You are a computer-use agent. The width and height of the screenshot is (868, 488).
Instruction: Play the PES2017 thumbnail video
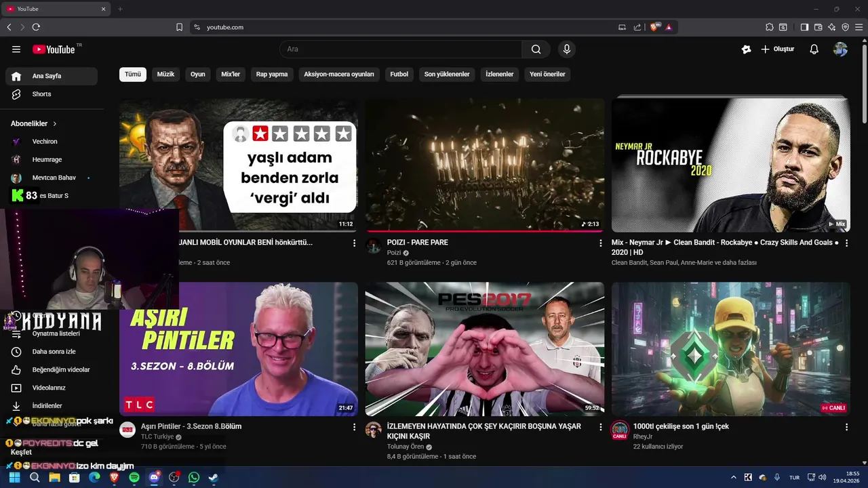point(485,349)
